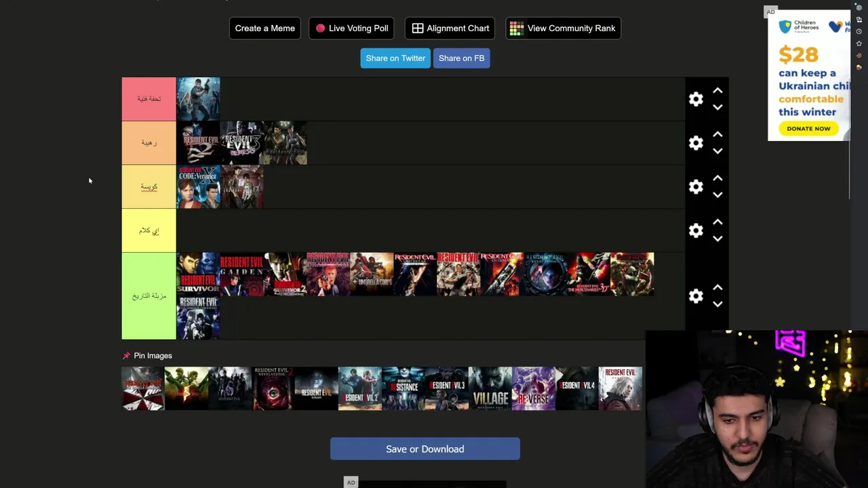This screenshot has width=868, height=488.
Task: Move the light-orange third tier up
Action: [x=717, y=179]
